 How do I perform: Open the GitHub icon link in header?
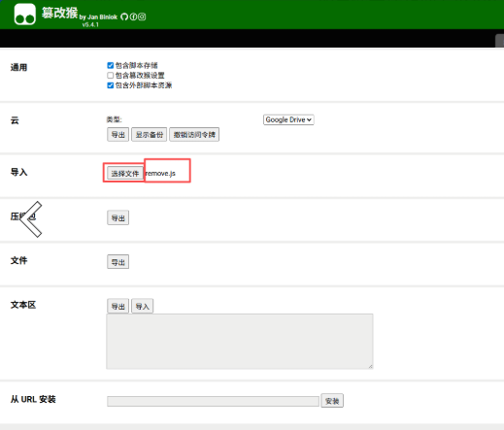[x=124, y=17]
